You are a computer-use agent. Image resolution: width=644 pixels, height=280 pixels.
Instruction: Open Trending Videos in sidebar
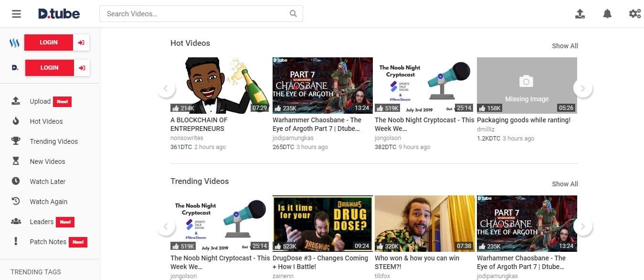tap(54, 141)
